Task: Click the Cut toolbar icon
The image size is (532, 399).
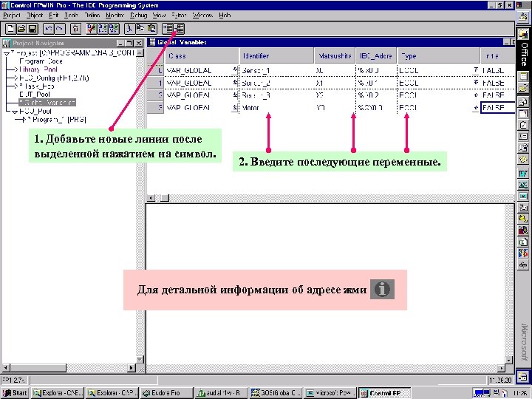Action: point(129,29)
